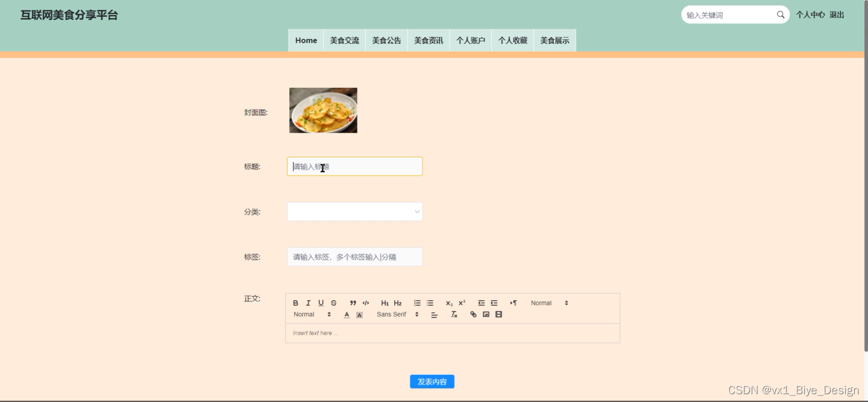The height and width of the screenshot is (402, 868).
Task: Clear text formatting with Tx icon
Action: click(x=454, y=315)
